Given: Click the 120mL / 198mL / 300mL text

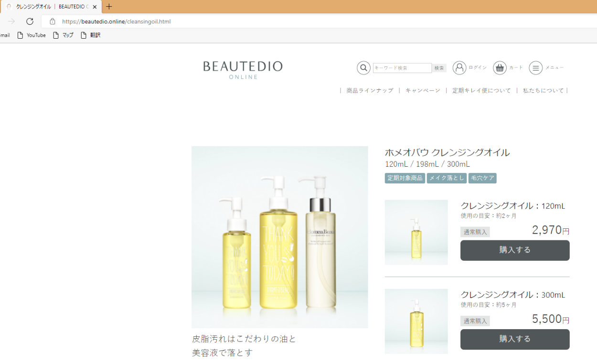Looking at the screenshot, I should 427,164.
